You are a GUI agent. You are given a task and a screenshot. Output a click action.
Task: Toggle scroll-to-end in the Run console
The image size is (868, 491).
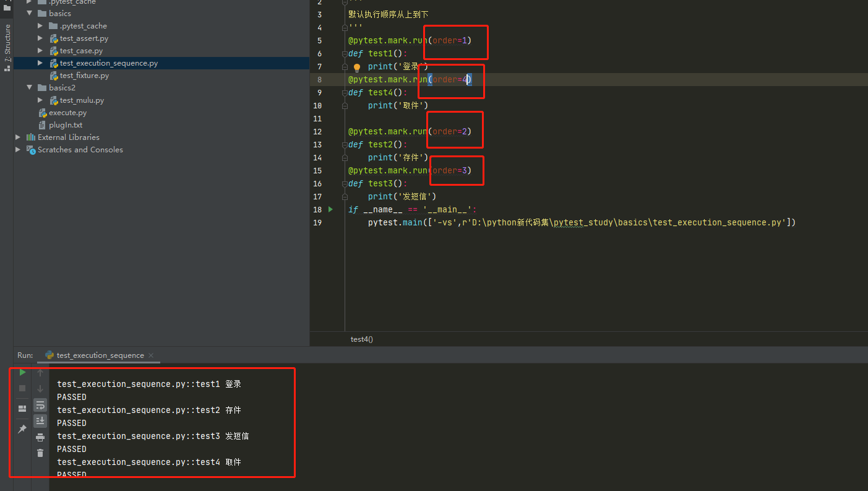point(40,421)
